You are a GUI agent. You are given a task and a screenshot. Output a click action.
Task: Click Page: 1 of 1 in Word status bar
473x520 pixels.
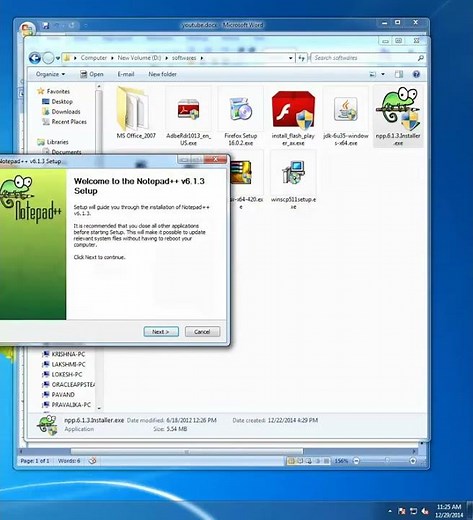pos(35,461)
